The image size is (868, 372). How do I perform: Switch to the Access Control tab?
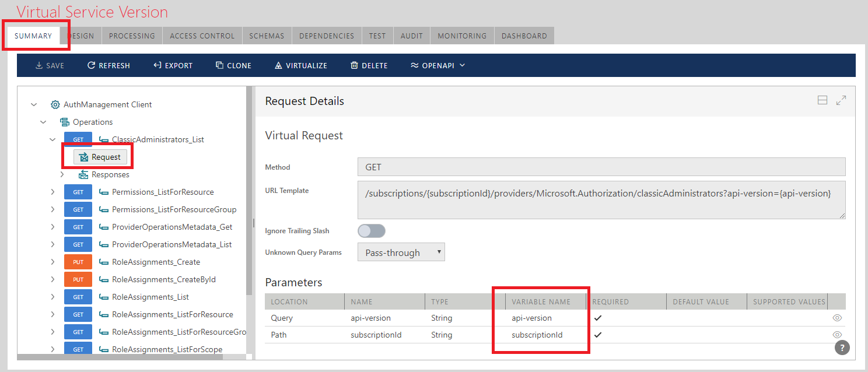pyautogui.click(x=202, y=36)
